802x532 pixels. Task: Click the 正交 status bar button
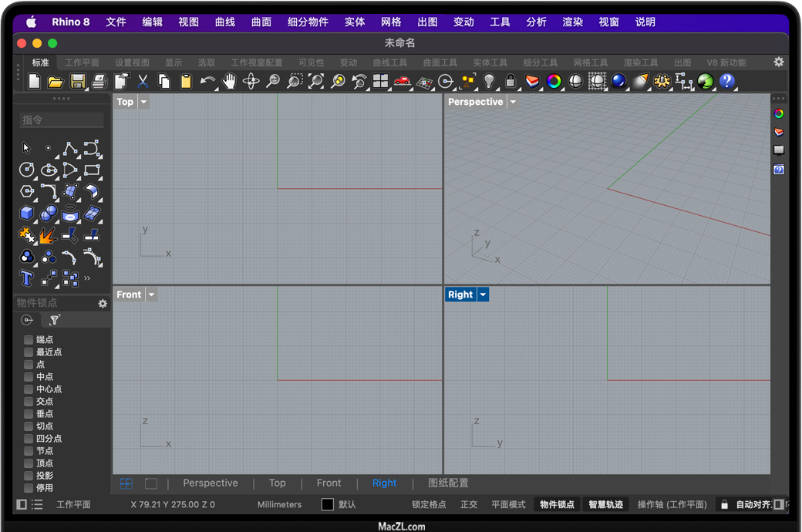(x=469, y=504)
